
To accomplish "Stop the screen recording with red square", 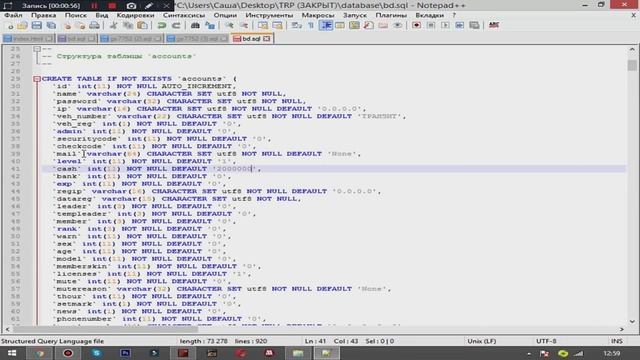I will [x=112, y=6].
